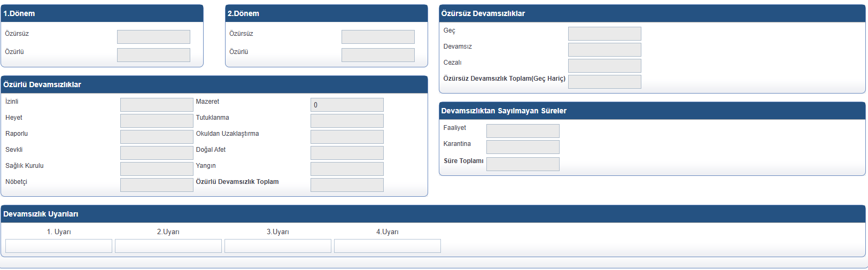Click the Okuldan Uzaklaştırma input field
The height and width of the screenshot is (270, 868).
click(x=347, y=137)
